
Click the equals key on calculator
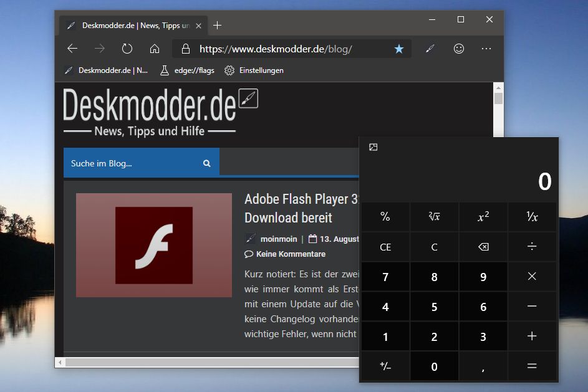(532, 366)
